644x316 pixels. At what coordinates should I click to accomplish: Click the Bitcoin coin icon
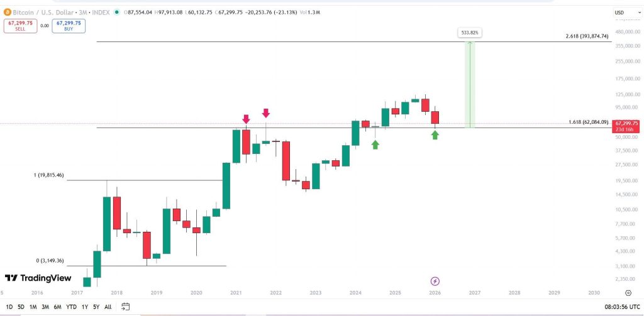tap(7, 12)
